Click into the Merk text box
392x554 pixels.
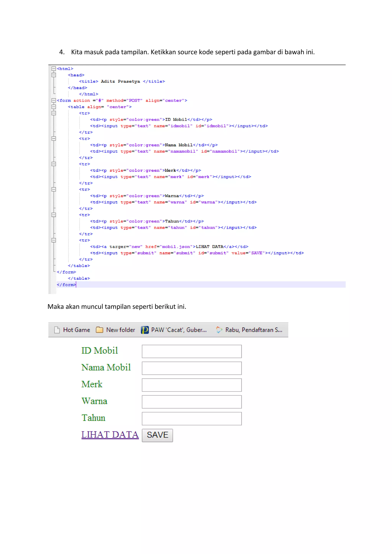pyautogui.click(x=192, y=385)
